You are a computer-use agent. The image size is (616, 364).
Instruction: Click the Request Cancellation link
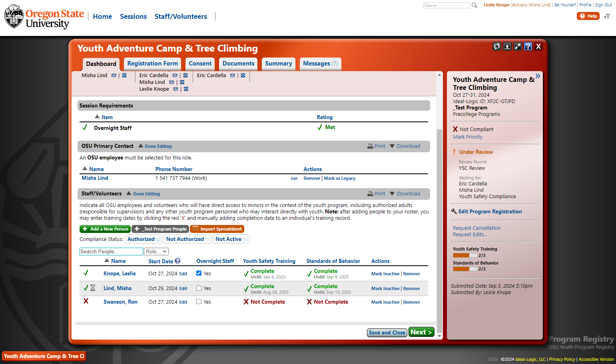click(476, 228)
